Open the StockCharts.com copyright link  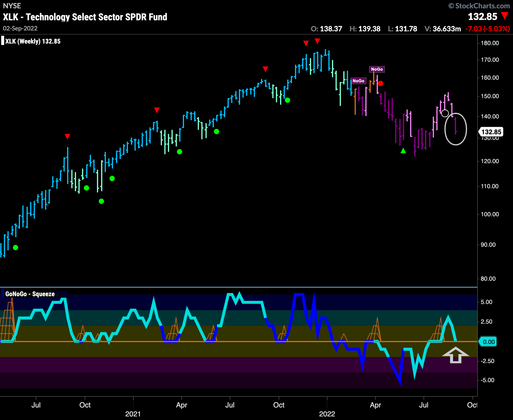point(479,6)
